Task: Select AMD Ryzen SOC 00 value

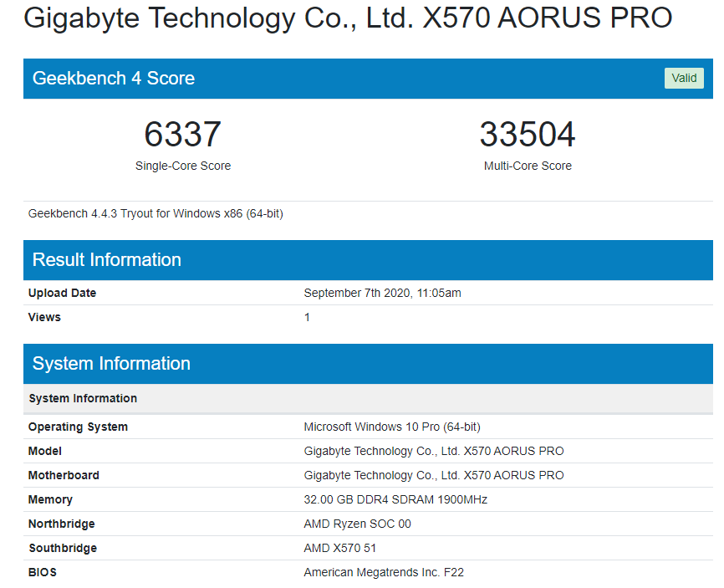Action: (357, 524)
